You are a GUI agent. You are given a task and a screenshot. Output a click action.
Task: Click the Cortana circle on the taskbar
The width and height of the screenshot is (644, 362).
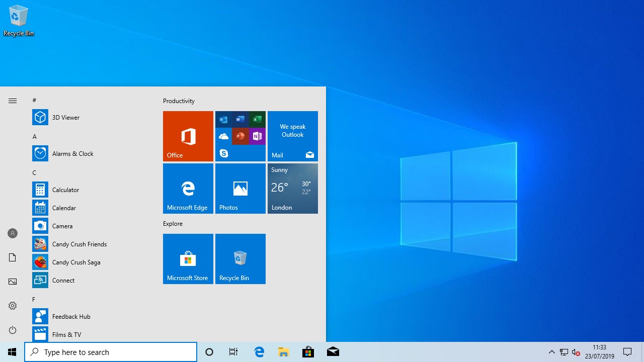pos(209,352)
